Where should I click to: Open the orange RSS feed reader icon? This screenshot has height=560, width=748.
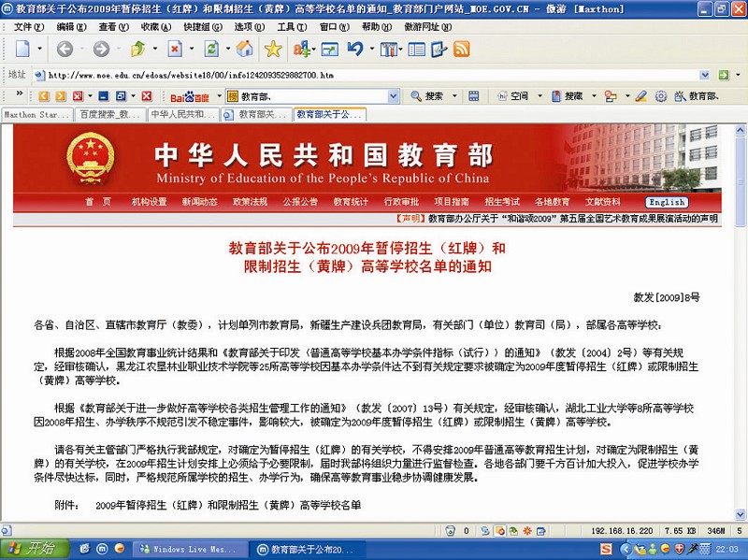461,49
